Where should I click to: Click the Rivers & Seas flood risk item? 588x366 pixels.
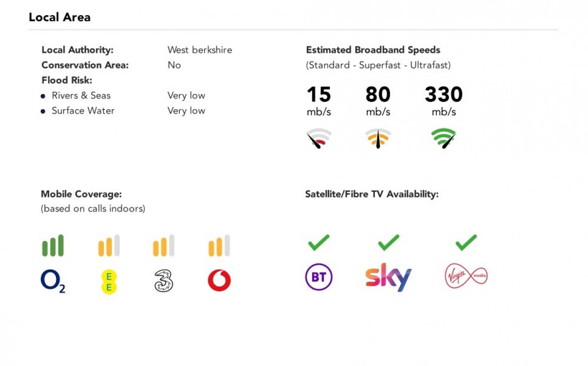81,96
